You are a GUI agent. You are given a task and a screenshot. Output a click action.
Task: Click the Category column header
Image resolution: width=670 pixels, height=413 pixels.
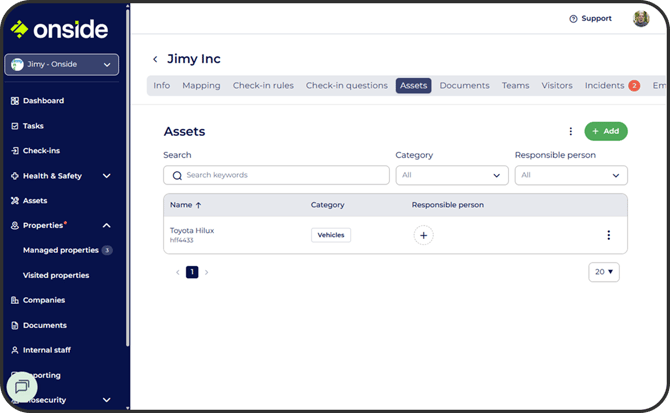327,205
